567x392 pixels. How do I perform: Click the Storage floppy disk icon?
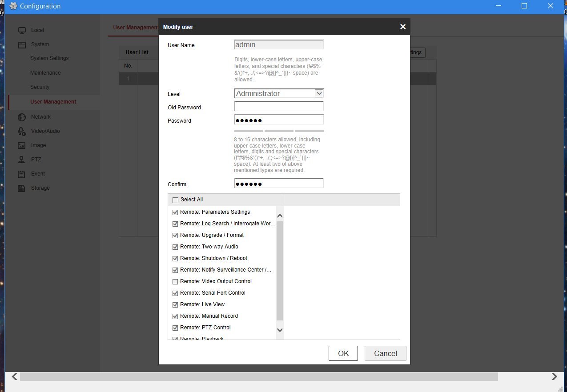22,188
